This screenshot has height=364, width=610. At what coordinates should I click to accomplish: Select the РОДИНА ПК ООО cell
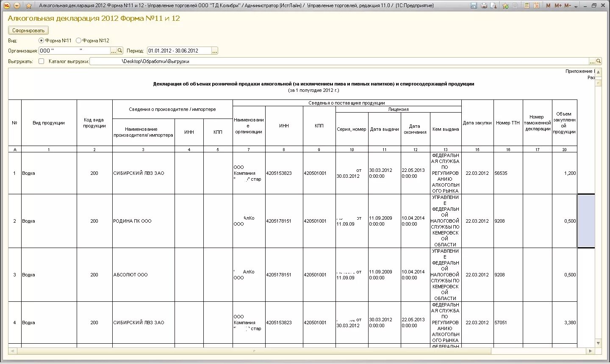tap(144, 221)
